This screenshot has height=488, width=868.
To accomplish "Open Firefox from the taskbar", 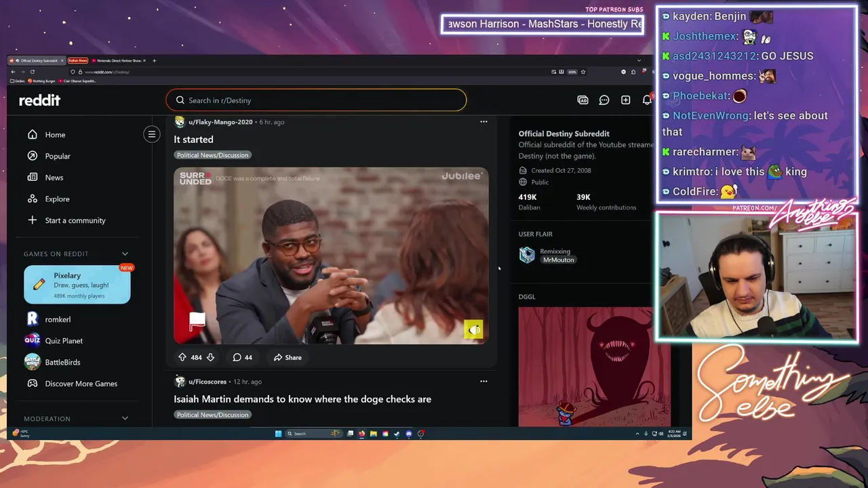I will click(x=361, y=434).
